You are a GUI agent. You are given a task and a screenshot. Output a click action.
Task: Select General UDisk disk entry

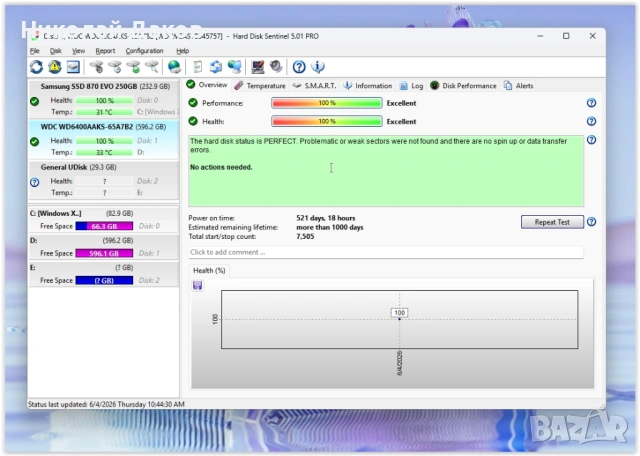(104, 180)
